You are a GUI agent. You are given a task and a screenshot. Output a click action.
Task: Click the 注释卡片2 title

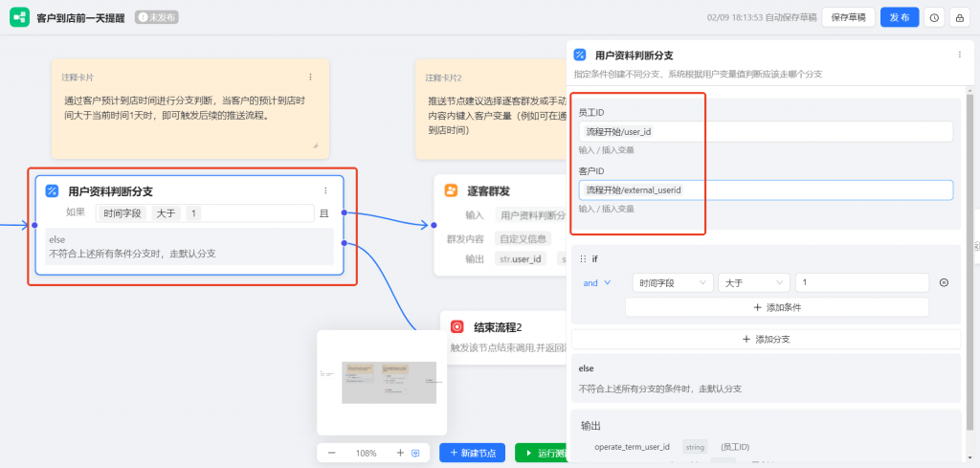(x=444, y=78)
